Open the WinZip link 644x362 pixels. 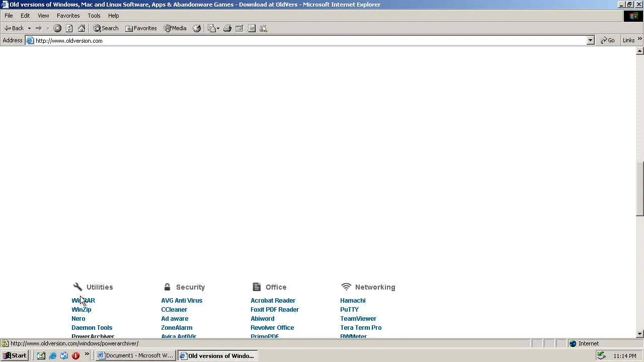[x=82, y=310]
